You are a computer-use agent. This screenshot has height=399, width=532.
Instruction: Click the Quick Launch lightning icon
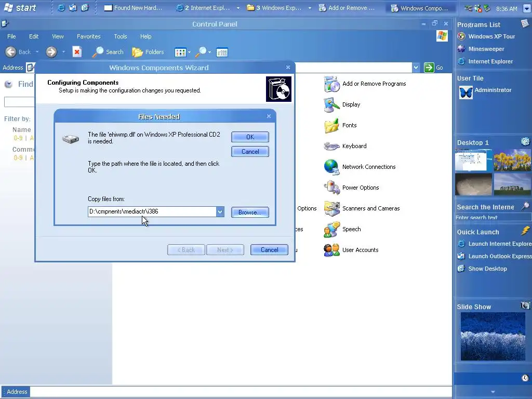pos(525,231)
